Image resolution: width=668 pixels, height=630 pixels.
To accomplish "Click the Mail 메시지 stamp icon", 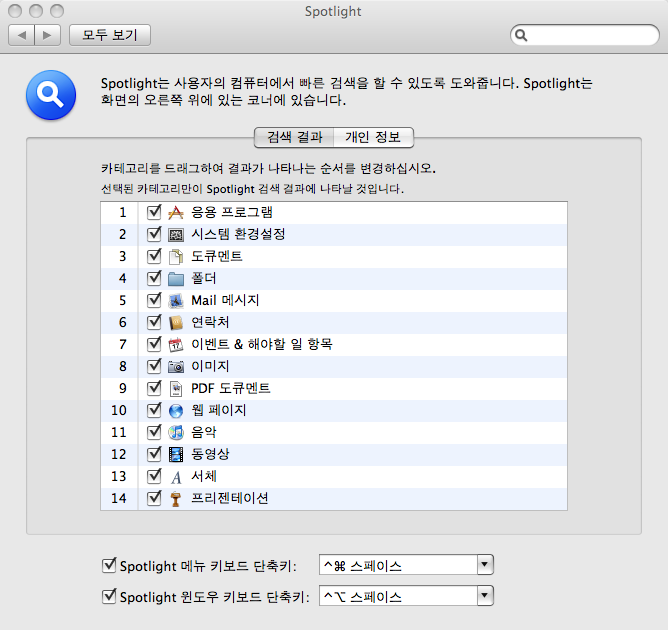I will (176, 301).
